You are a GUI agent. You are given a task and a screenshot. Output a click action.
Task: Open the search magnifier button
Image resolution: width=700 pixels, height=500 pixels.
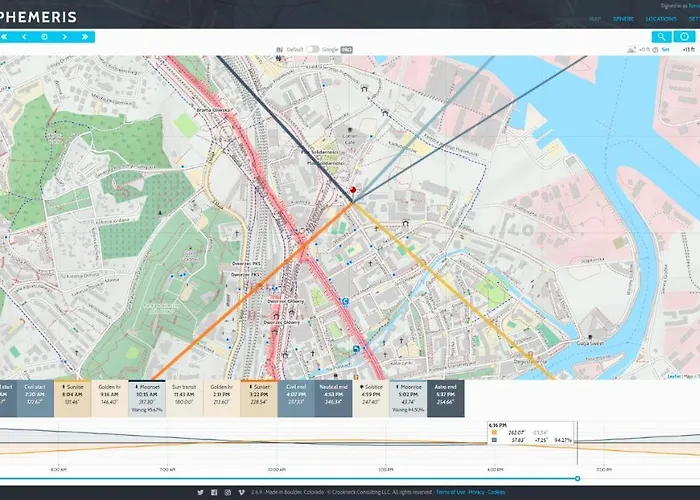click(662, 37)
